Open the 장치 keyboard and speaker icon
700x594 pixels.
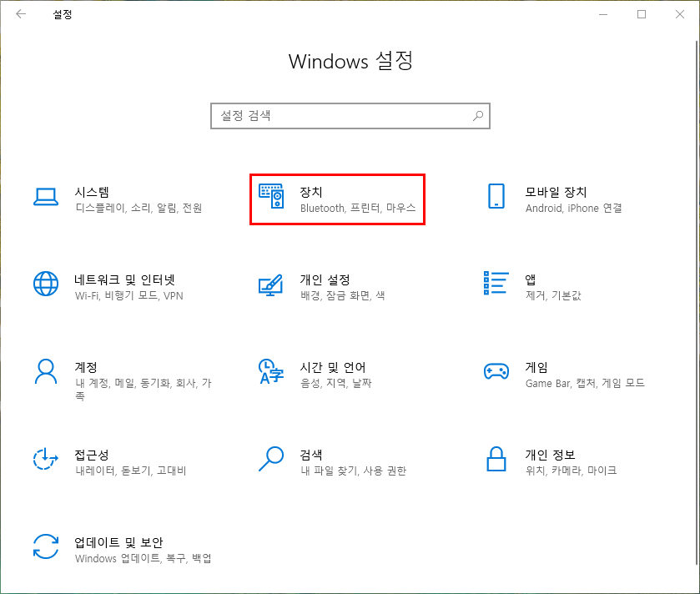271,196
